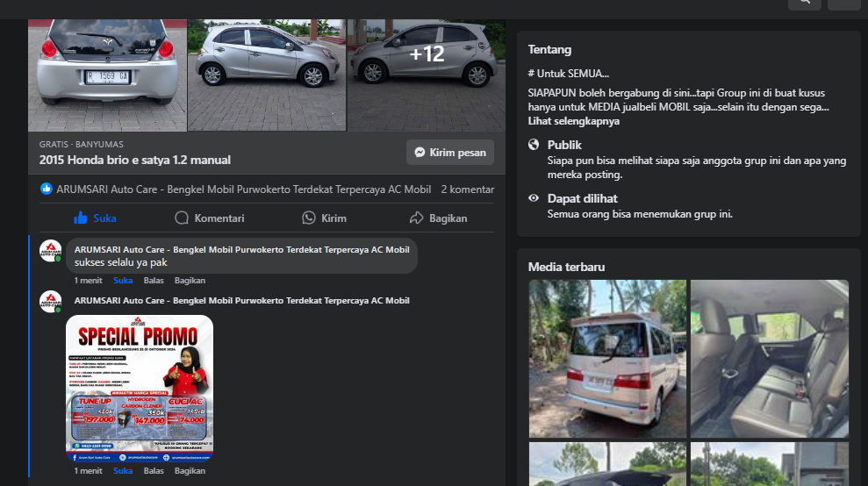Click the Suka like button under the post
The image size is (868, 486).
pos(95,218)
